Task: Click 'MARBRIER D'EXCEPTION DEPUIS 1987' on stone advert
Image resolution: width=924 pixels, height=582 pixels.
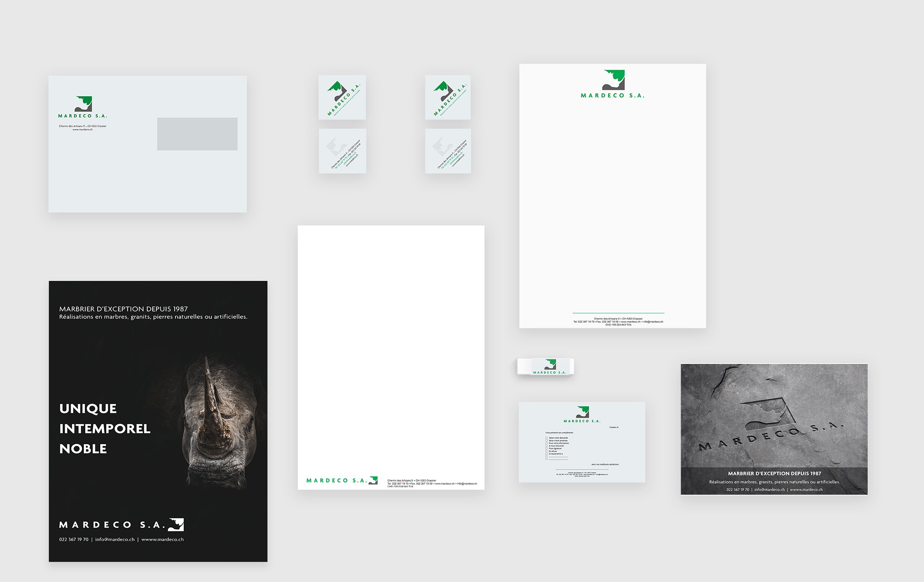Action: (774, 474)
